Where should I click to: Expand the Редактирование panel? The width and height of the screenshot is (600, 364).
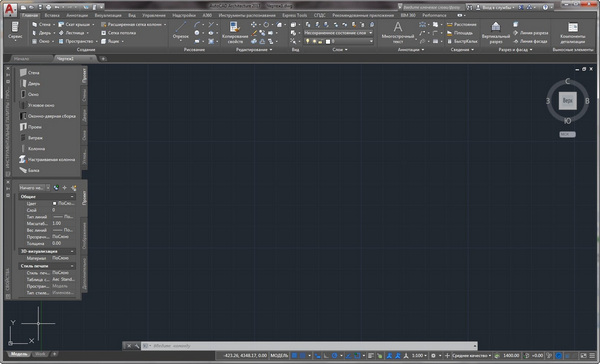coord(254,50)
